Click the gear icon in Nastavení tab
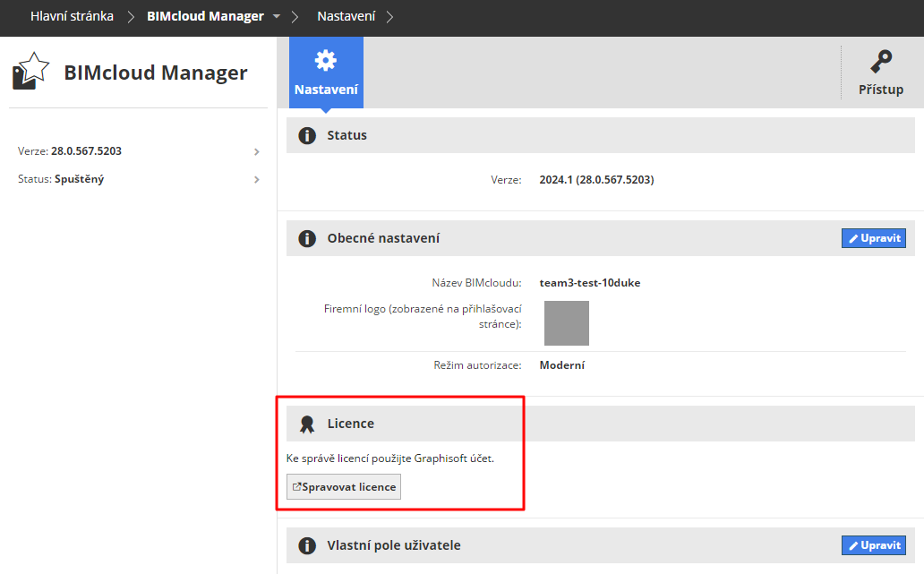This screenshot has width=924, height=574. pos(326,61)
